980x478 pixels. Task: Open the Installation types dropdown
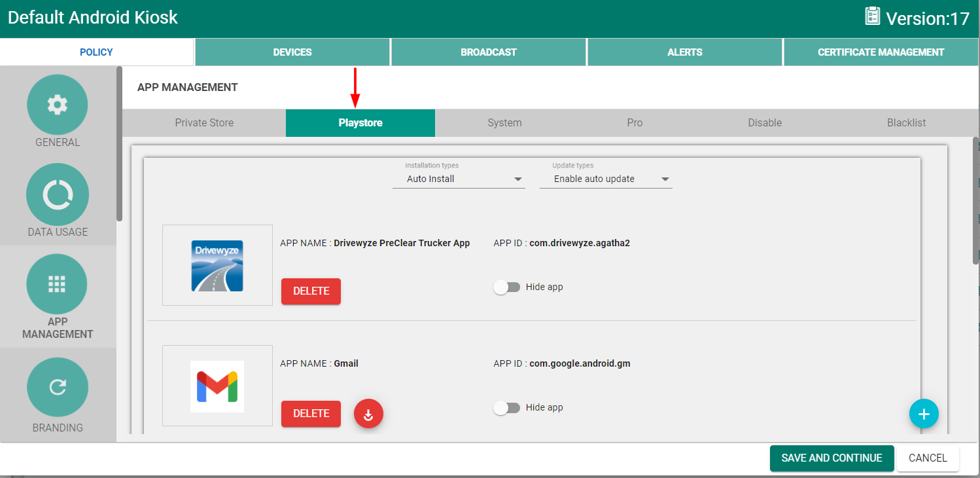459,179
